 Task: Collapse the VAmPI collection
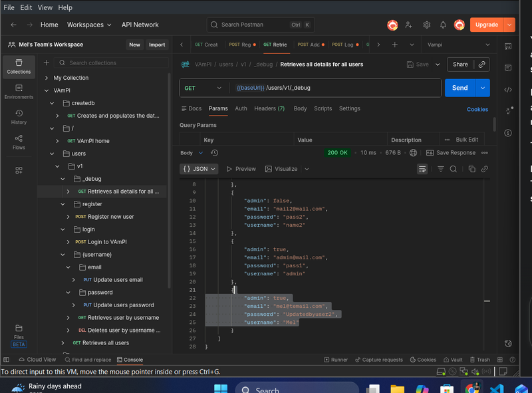click(x=47, y=90)
